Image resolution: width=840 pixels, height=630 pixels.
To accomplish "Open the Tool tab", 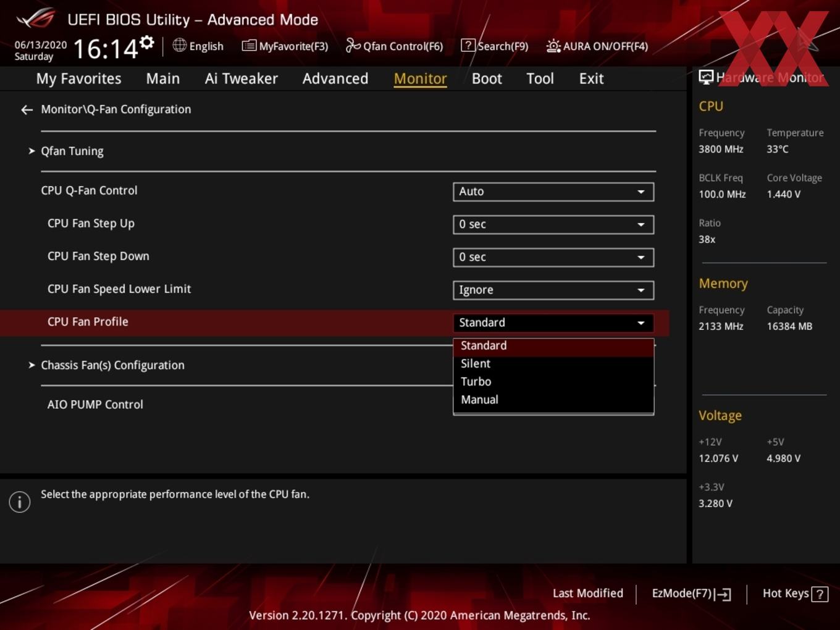I will (x=540, y=78).
